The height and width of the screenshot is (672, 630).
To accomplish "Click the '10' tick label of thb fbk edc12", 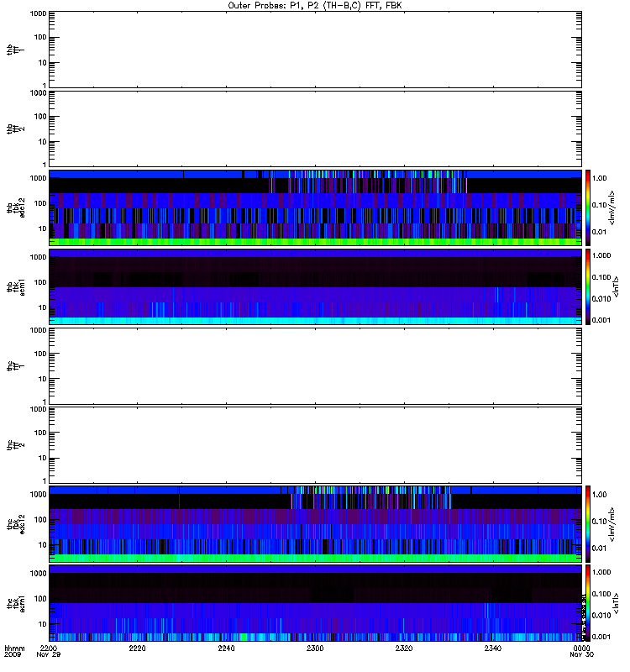I will pos(43,228).
